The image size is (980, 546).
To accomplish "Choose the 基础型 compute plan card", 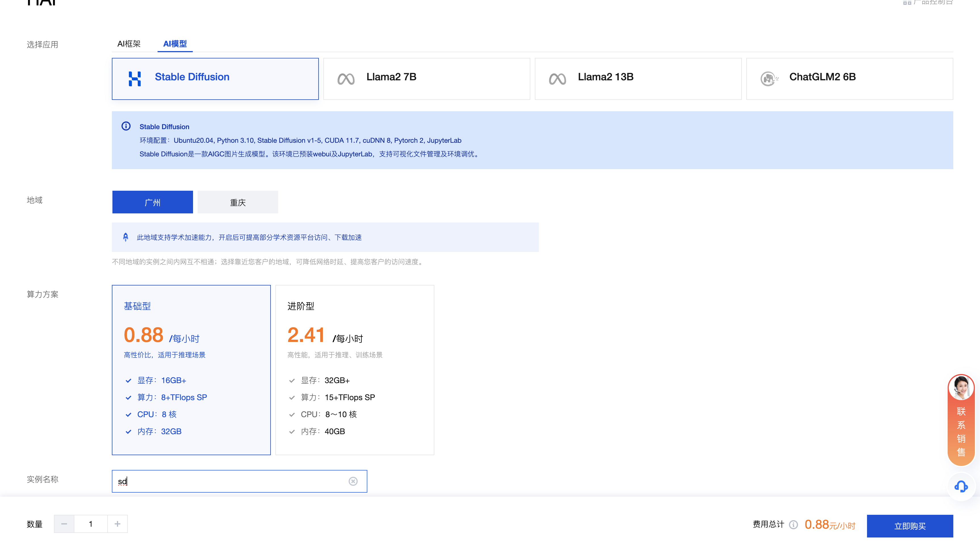I will tap(191, 369).
